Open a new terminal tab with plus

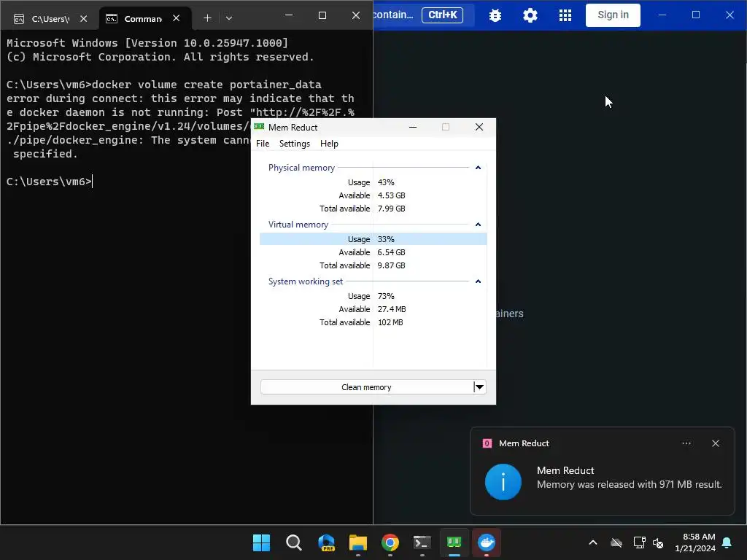(x=207, y=18)
